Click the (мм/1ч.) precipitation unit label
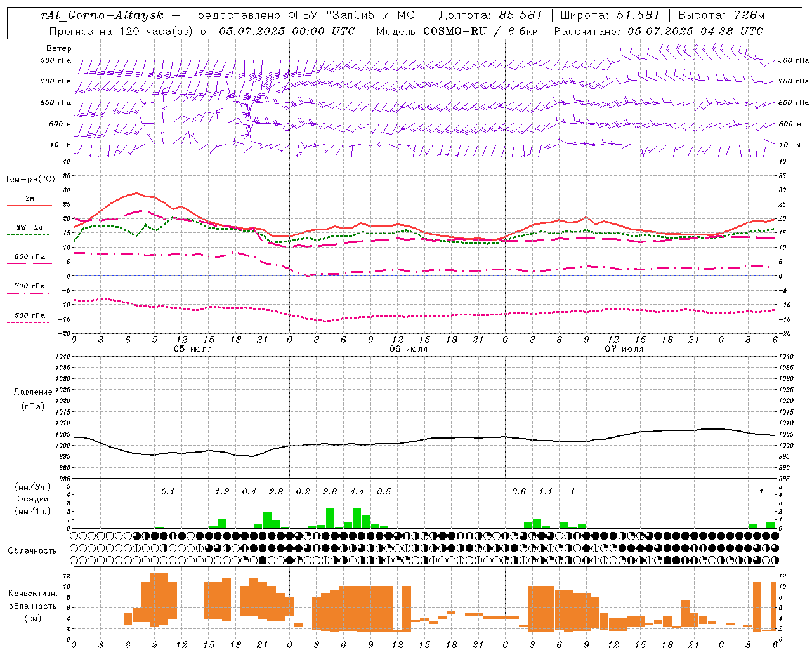This screenshot has height=650, width=812. coord(32,511)
